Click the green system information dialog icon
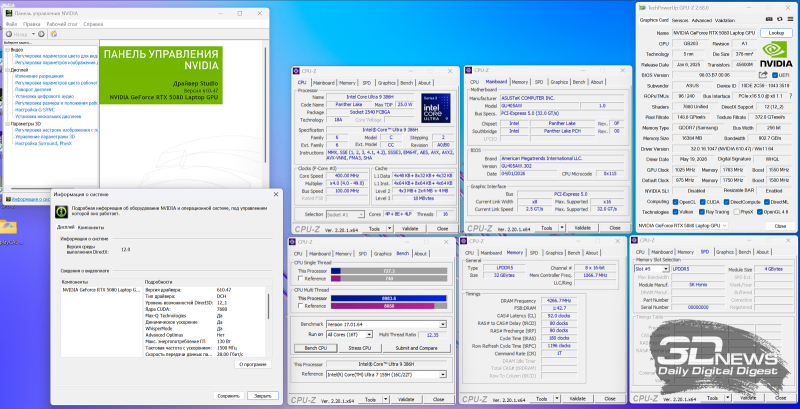The height and width of the screenshot is (409, 800). coord(62,211)
